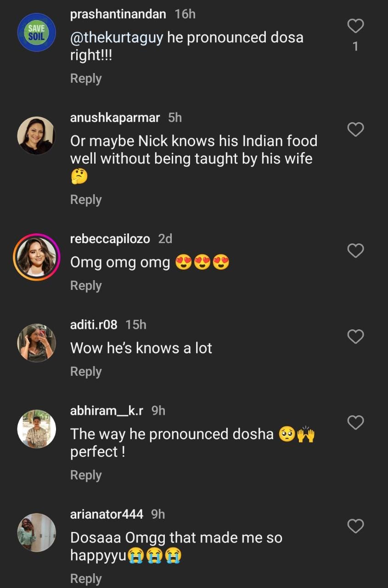Open the @thekurtaguy mention link
This screenshot has height=588, width=388.
[x=117, y=38]
